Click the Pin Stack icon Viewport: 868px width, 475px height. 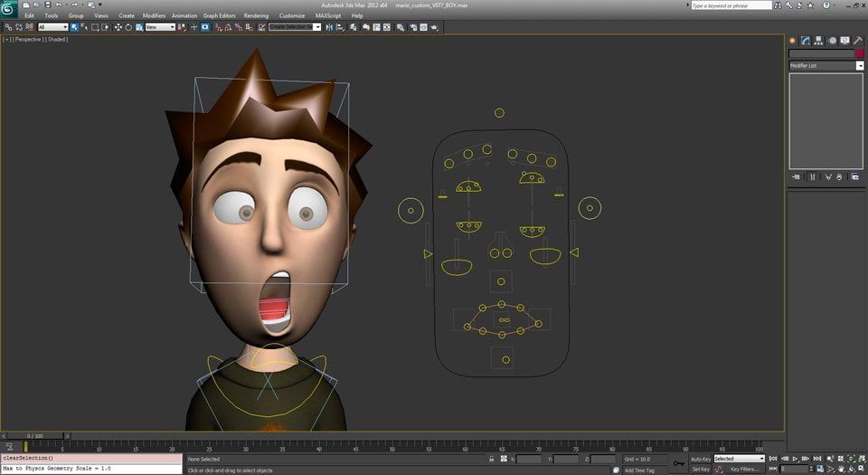796,177
